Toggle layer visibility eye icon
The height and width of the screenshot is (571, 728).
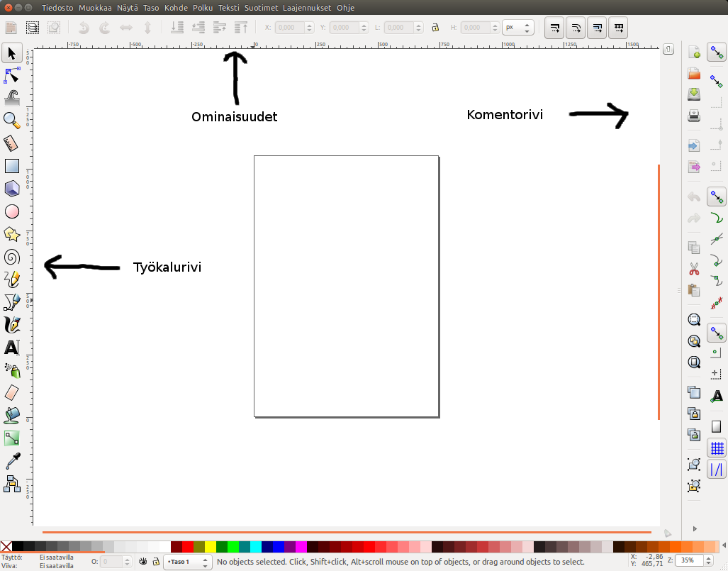tap(143, 562)
